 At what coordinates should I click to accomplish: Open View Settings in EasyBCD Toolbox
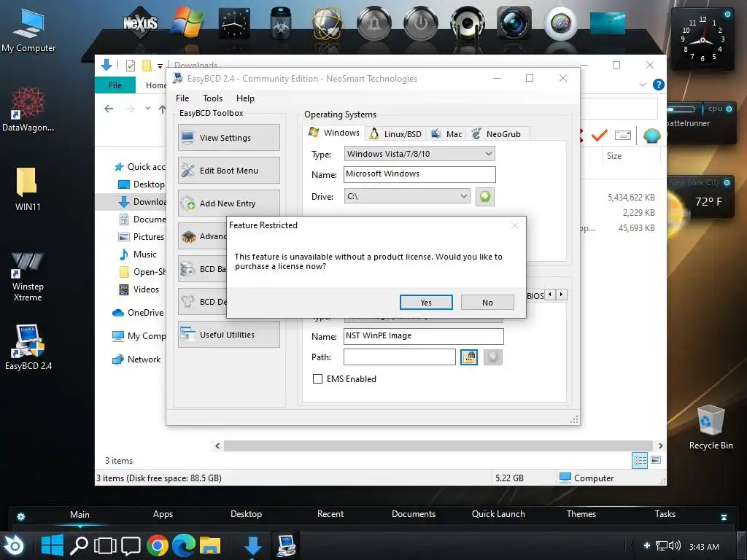click(228, 138)
